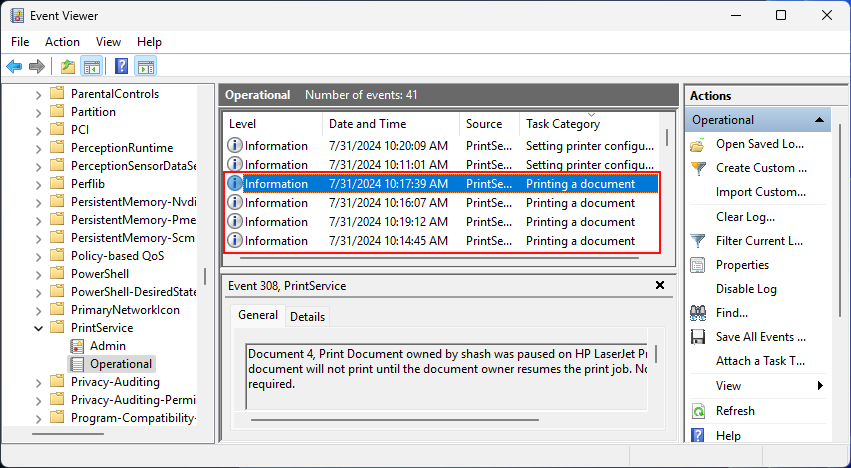Click Disable Log in Actions pane

click(x=746, y=289)
